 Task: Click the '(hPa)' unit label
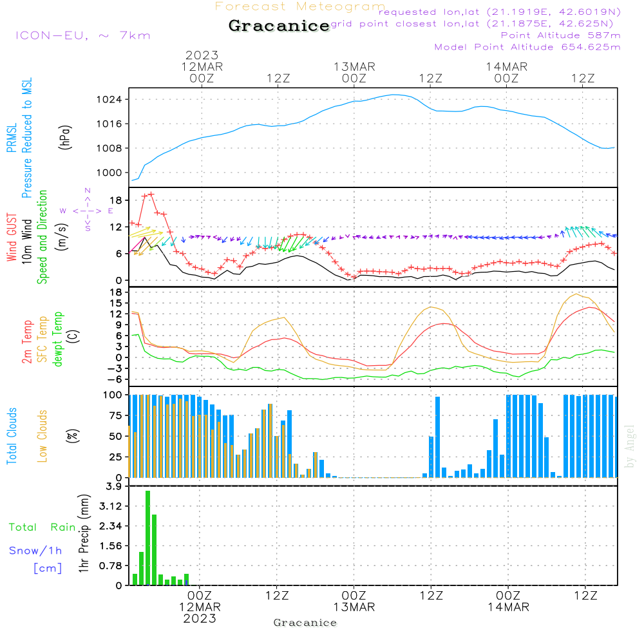(x=65, y=138)
